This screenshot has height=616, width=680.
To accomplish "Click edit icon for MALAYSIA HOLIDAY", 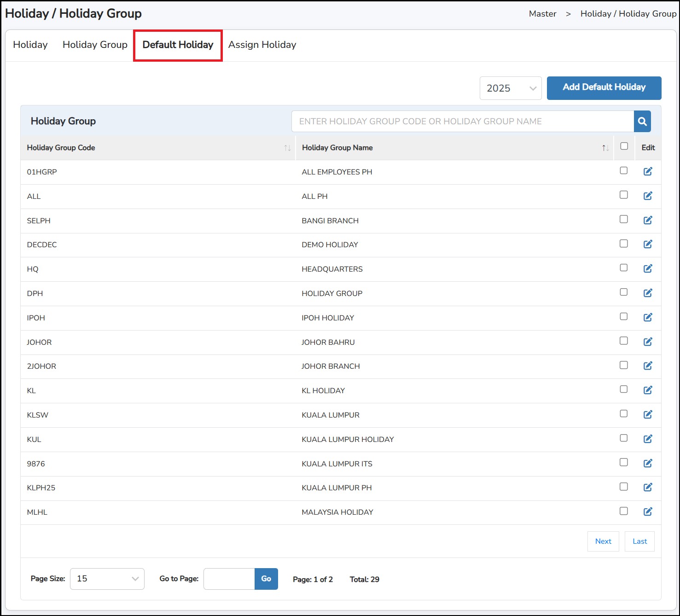I will click(x=648, y=511).
